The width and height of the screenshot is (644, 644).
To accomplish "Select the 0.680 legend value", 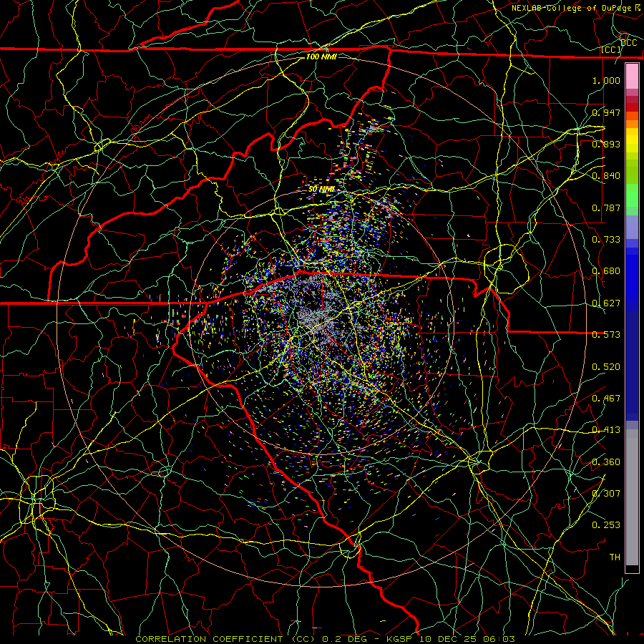I will [606, 271].
